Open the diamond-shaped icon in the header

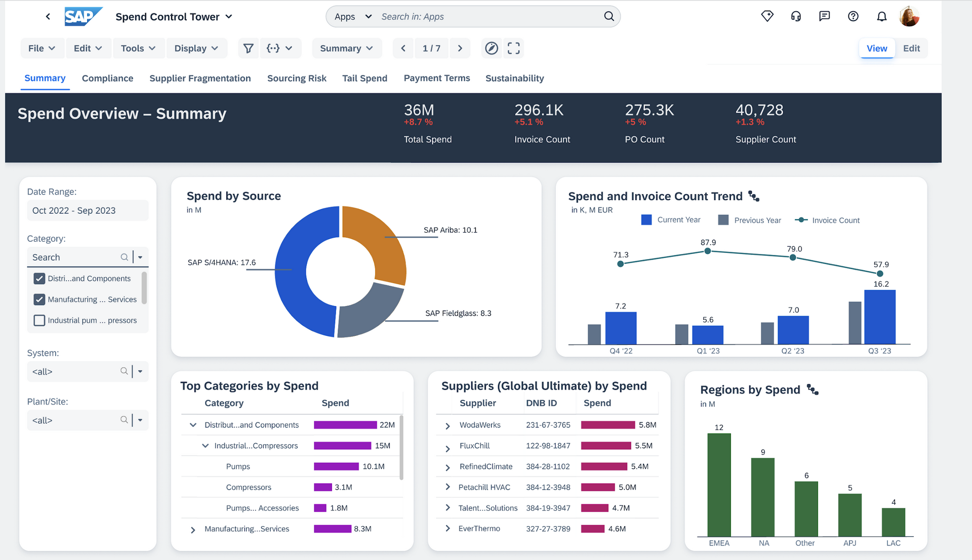[x=767, y=16]
